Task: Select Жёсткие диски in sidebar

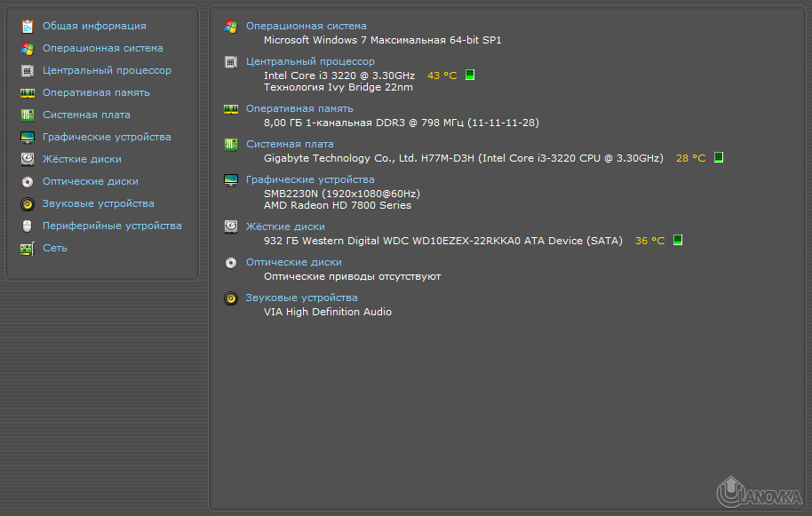Action: click(x=82, y=159)
